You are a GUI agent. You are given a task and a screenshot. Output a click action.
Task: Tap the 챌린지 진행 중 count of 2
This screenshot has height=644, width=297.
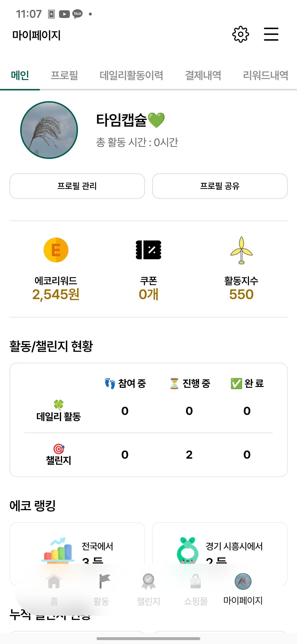[189, 455]
